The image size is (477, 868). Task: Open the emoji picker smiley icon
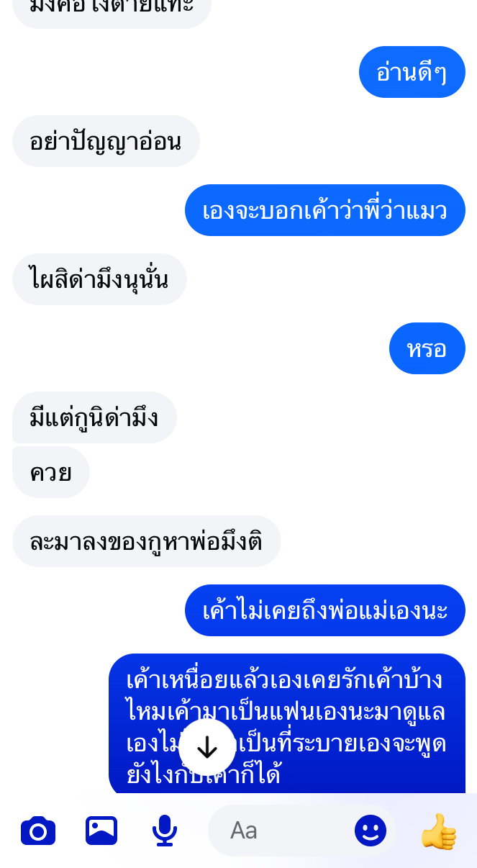pos(371,831)
